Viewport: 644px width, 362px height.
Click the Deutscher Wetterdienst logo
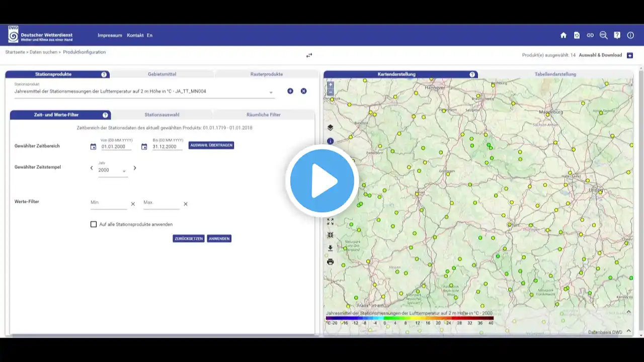[41, 35]
